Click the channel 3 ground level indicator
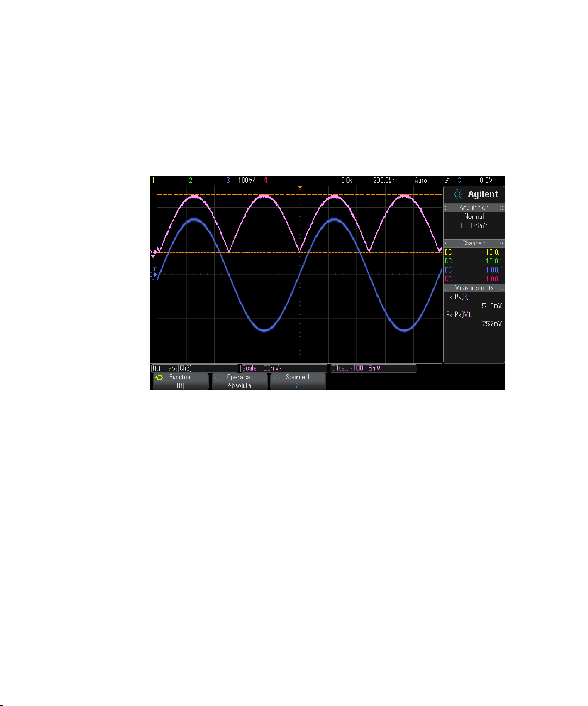Image resolution: width=588 pixels, height=706 pixels. [153, 275]
